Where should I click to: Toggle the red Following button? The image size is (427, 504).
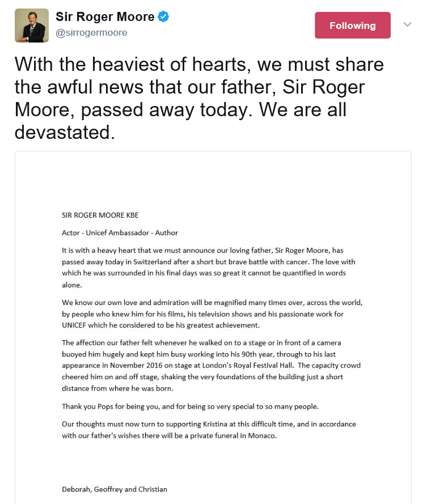(x=352, y=26)
